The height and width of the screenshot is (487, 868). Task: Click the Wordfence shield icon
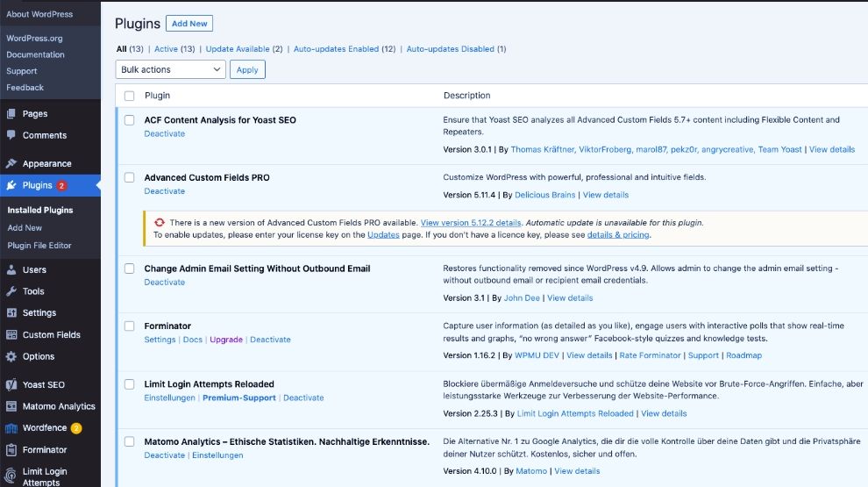[x=11, y=427]
